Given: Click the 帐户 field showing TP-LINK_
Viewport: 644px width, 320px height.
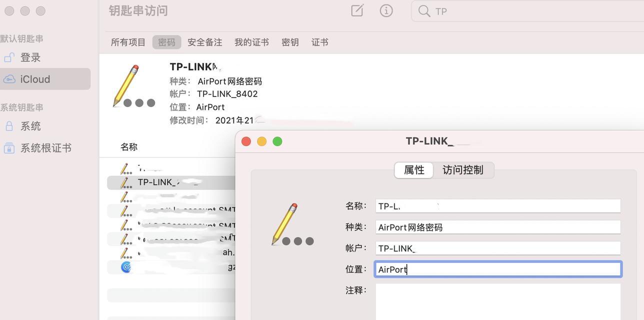Looking at the screenshot, I should pos(498,248).
